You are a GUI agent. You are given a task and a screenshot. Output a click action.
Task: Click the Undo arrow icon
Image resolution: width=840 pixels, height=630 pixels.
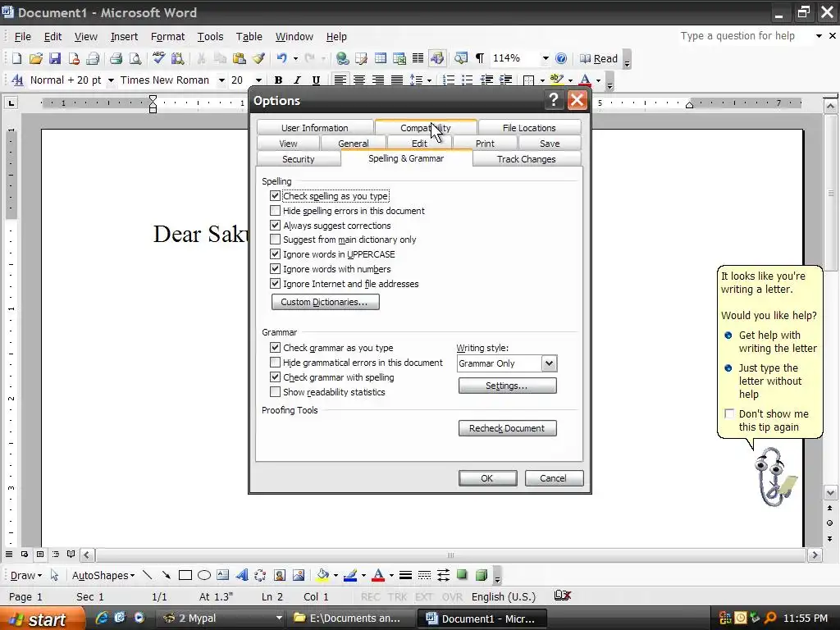coord(282,58)
